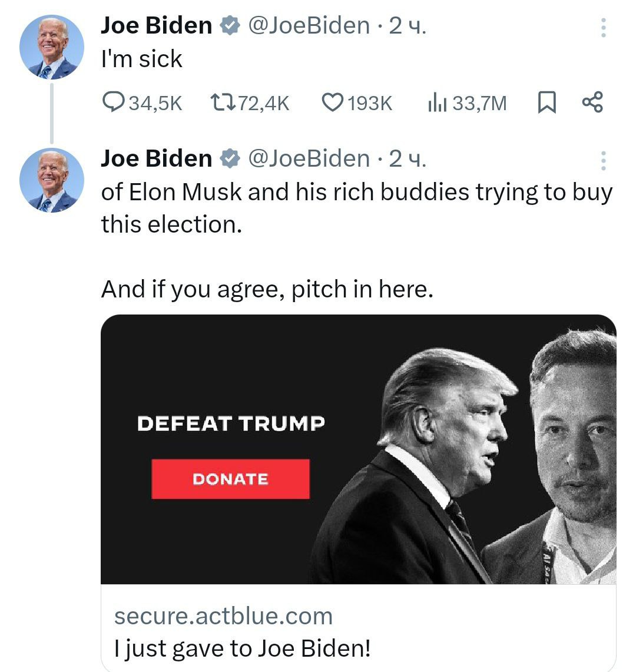Click the reply icon on first tweet
The width and height of the screenshot is (636, 672).
113,103
